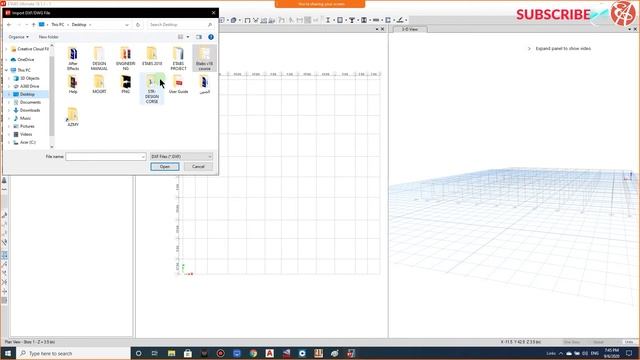Click the Back navigation arrow
The height and width of the screenshot is (360, 640).
(9, 24)
